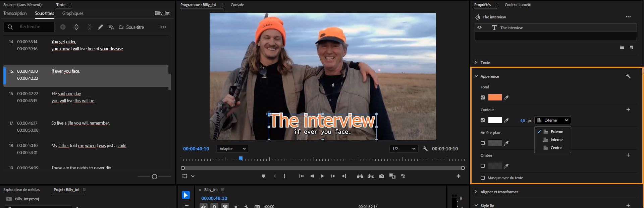The height and width of the screenshot is (208, 644).
Task: Add another Ombre with the plus icon
Action: [x=628, y=155]
